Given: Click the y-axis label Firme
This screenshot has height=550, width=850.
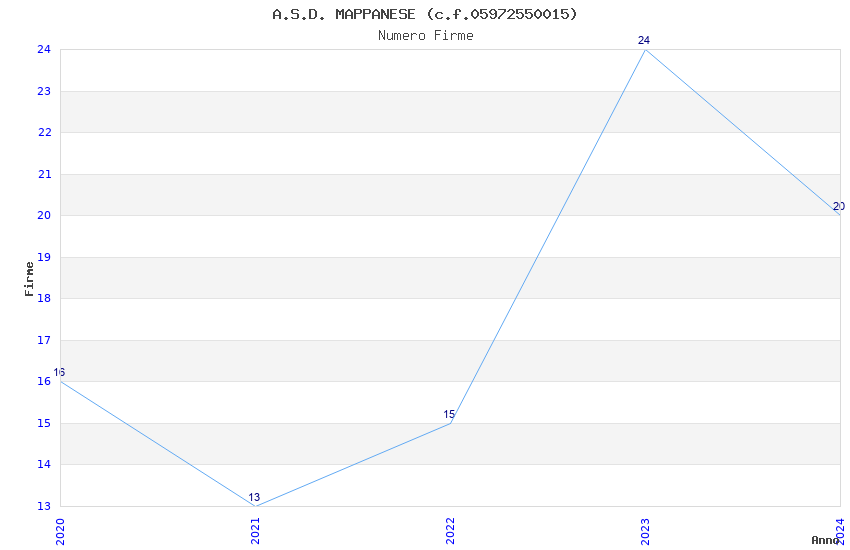Looking at the screenshot, I should 29,279.
